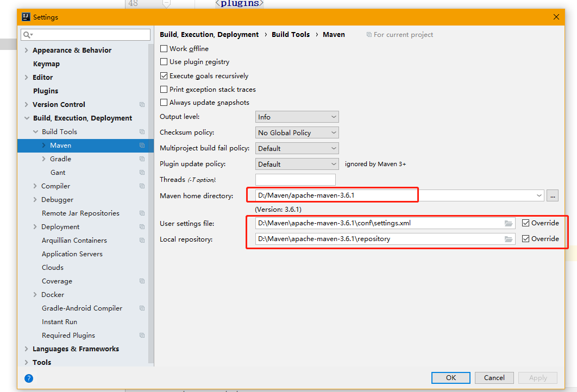Click the project-level icon beside Maven row
The height and width of the screenshot is (392, 577).
(x=142, y=146)
